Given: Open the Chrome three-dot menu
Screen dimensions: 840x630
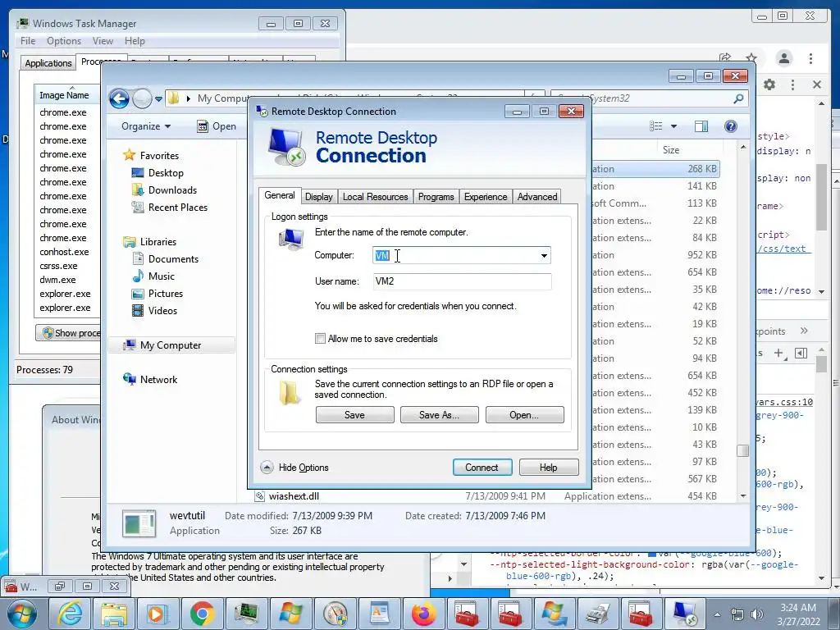Looking at the screenshot, I should pyautogui.click(x=810, y=58).
